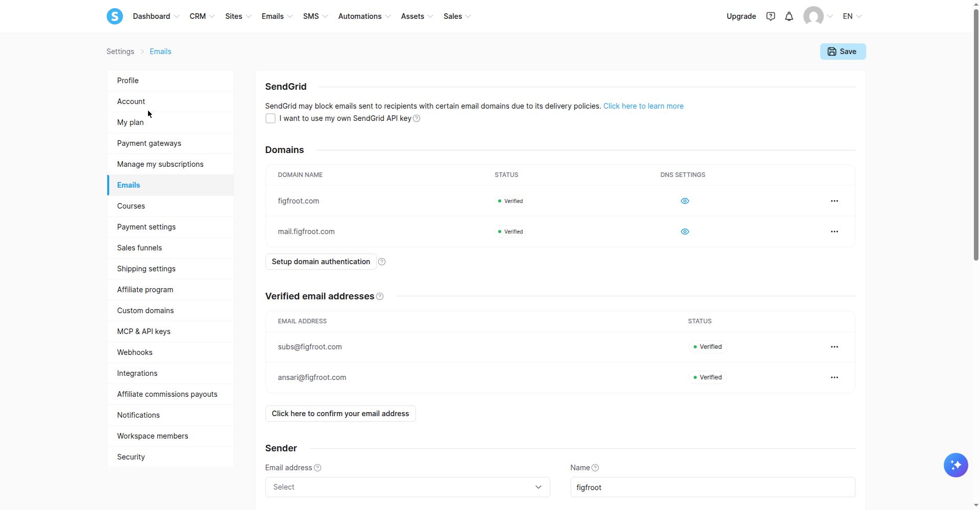Click the Upgrade link in header
Viewport: 980px width, 510px height.
click(741, 16)
